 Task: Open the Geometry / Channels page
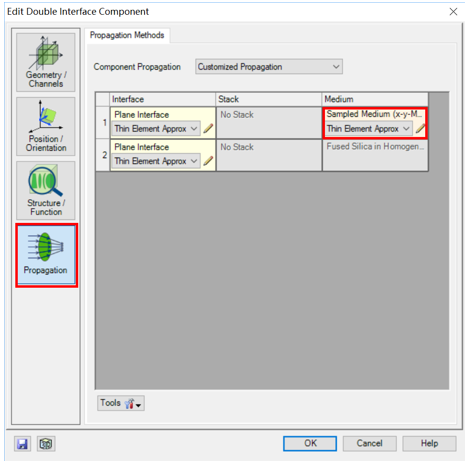46,62
